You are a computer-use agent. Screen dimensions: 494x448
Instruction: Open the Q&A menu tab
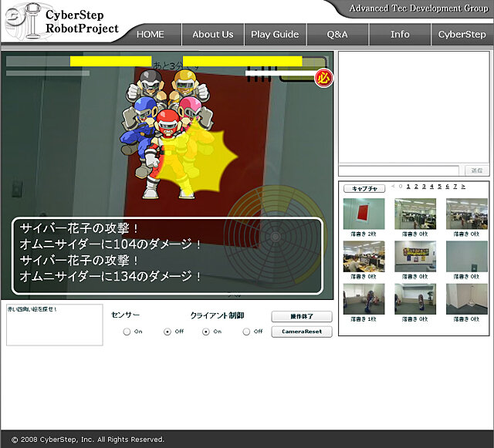click(337, 35)
